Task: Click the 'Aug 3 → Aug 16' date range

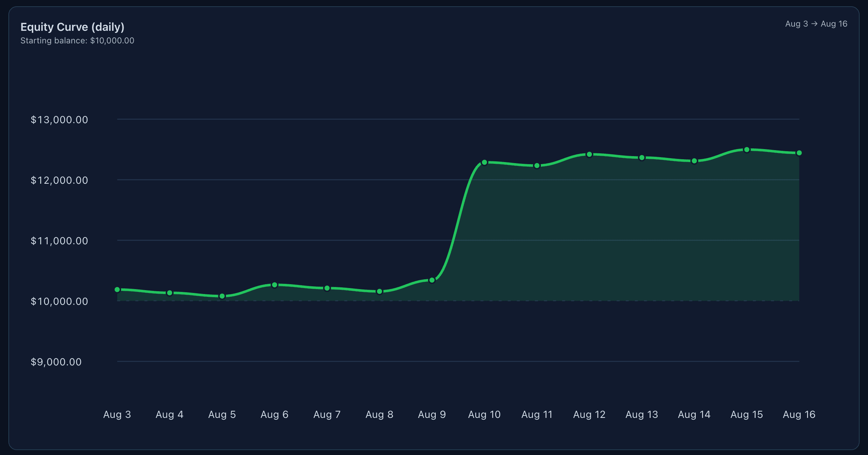Action: tap(816, 24)
